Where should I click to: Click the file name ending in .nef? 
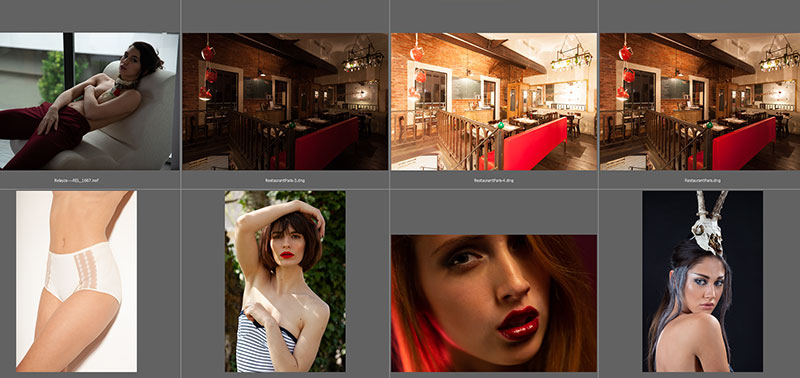pyautogui.click(x=76, y=181)
